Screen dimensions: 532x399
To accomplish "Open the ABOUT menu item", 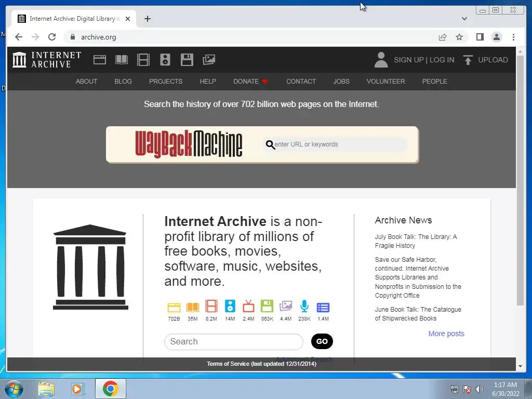I will click(x=86, y=82).
